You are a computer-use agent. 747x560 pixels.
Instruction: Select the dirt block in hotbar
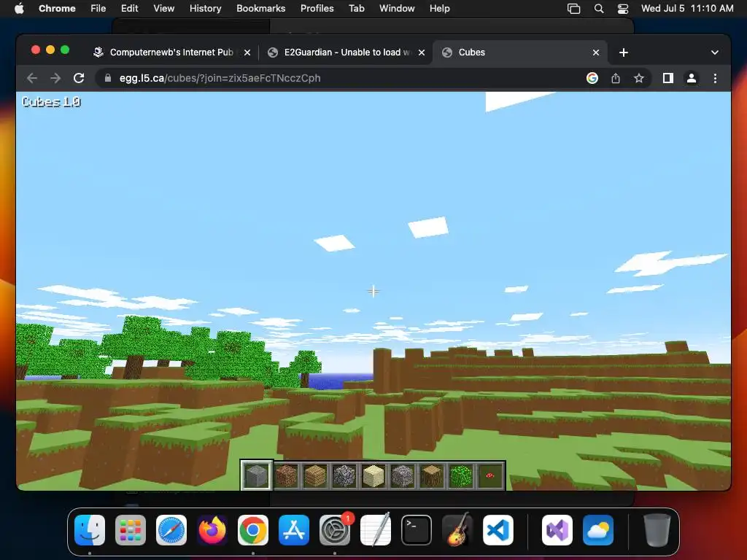(286, 475)
